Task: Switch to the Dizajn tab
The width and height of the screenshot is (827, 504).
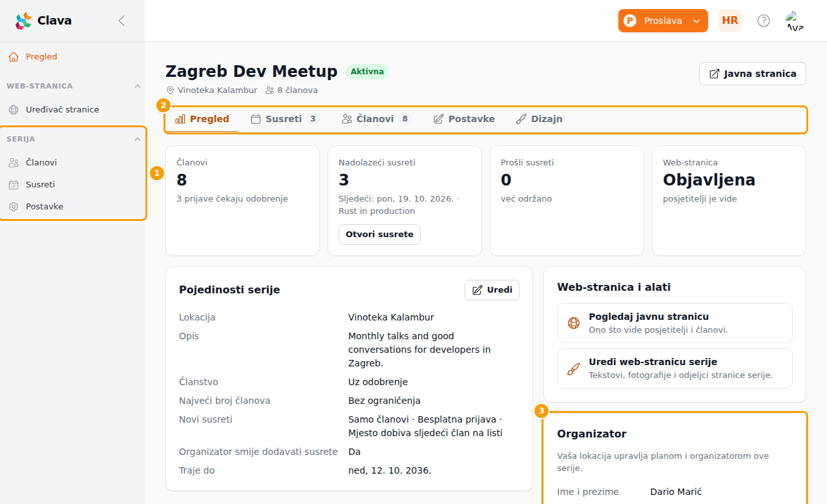Action: (539, 119)
